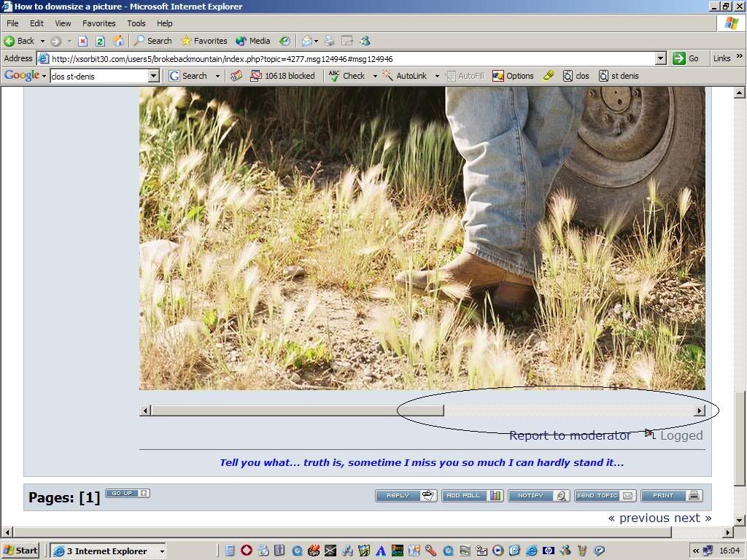Click the Mail toolbar icon
Viewport: 747px width, 560px height.
307,41
